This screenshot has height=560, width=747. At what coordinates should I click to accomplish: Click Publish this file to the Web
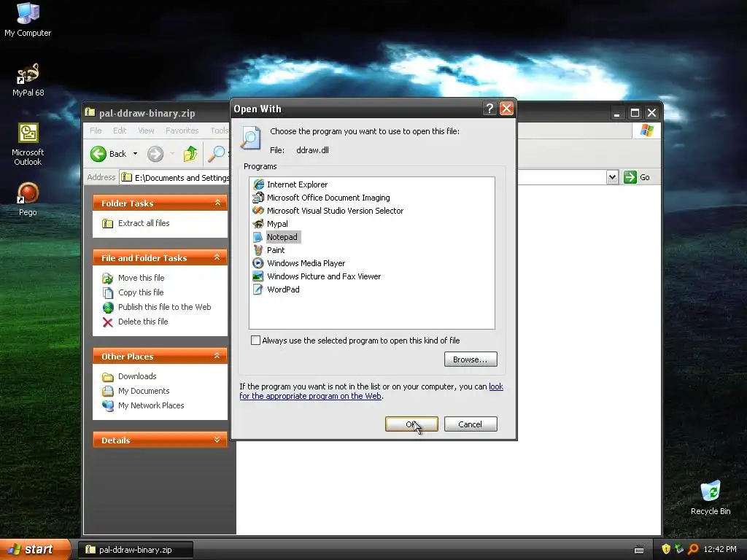click(x=165, y=307)
